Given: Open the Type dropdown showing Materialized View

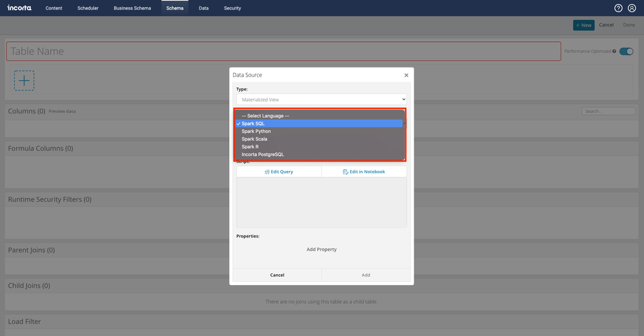Looking at the screenshot, I should tap(321, 100).
